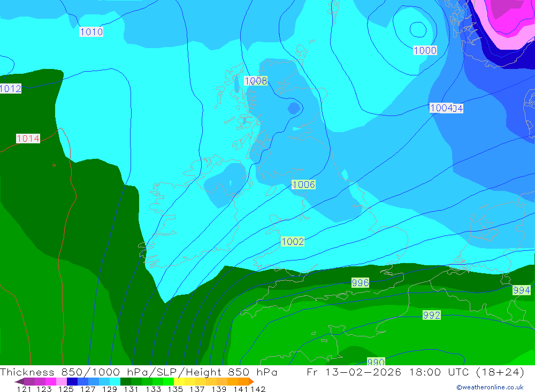
Task: Click the darkest green legend swatch at 131
Action: click(126, 381)
